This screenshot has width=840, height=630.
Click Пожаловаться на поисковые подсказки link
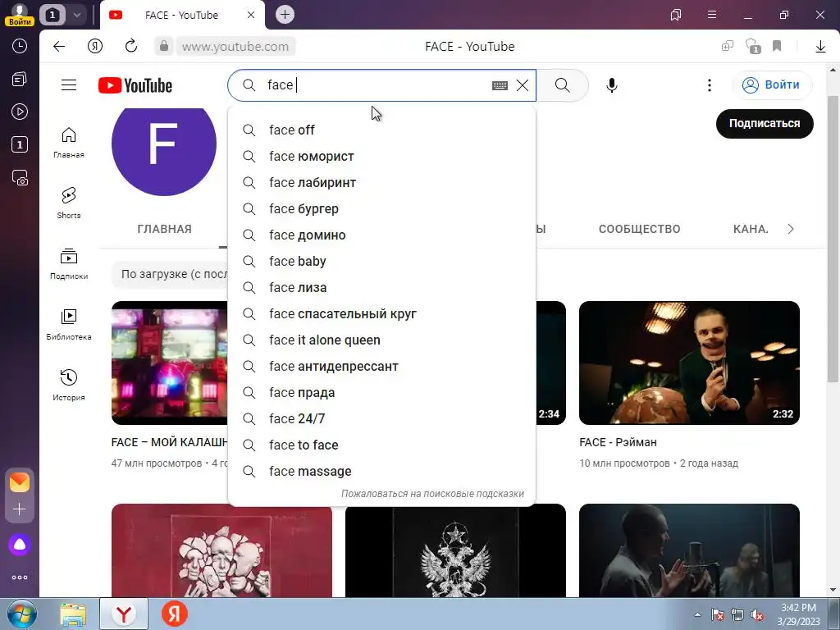[x=432, y=494]
